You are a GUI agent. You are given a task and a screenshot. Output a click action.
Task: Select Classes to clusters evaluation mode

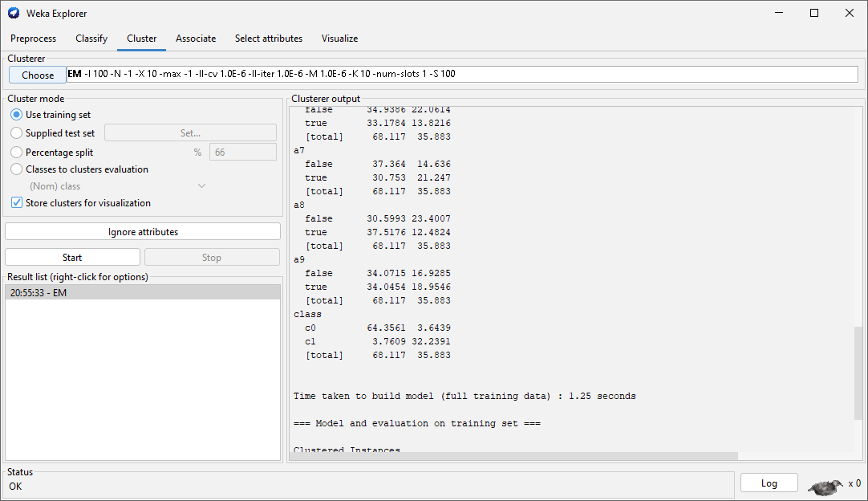tap(17, 169)
